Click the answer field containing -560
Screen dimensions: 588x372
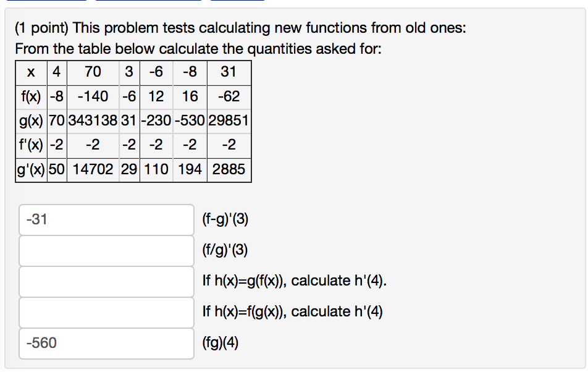point(105,343)
